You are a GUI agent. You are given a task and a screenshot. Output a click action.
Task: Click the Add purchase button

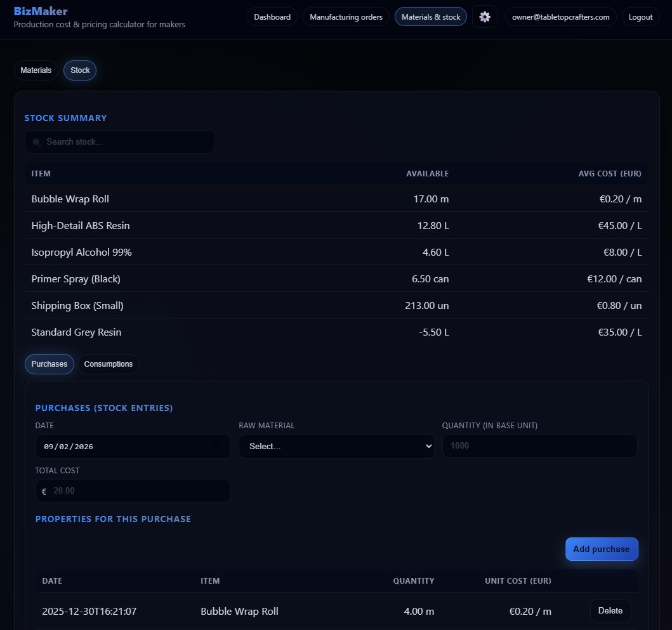[x=601, y=549]
